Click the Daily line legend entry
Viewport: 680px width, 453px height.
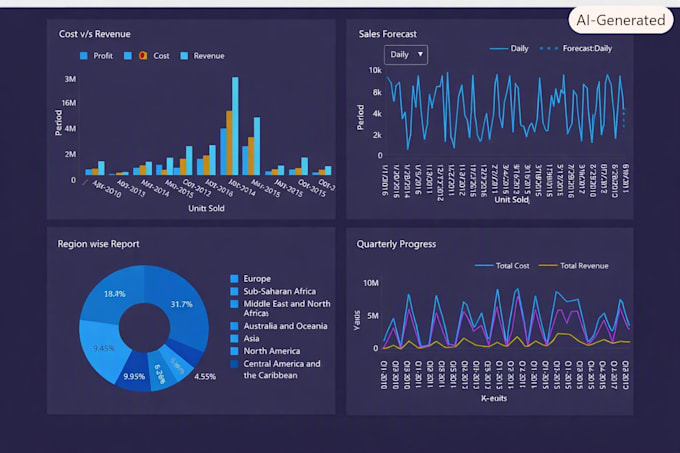pyautogui.click(x=509, y=49)
